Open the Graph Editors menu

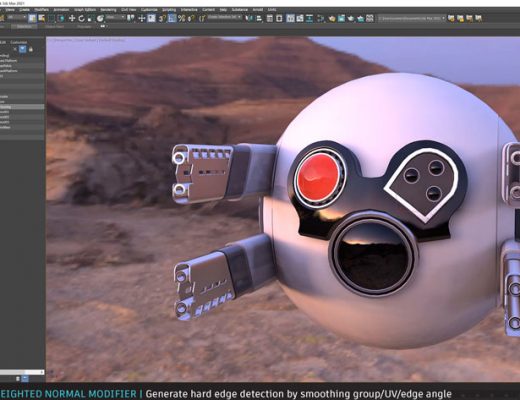click(x=85, y=10)
